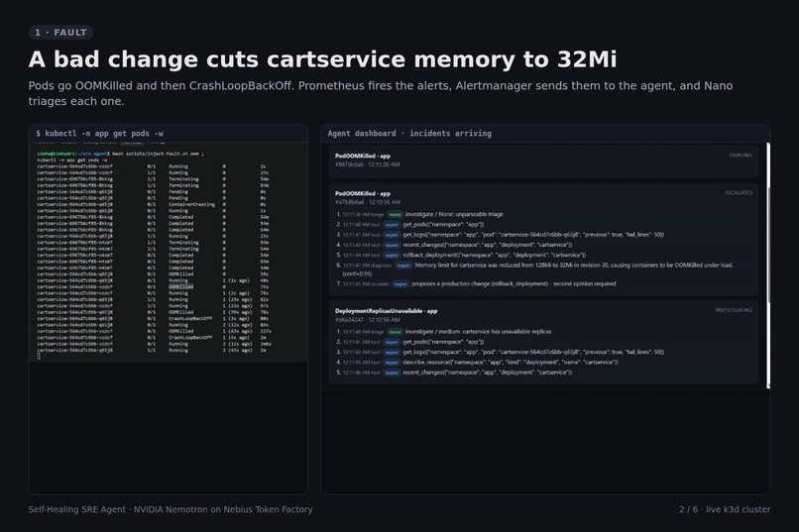Select recent_changes call in DeploymentReplicasUnavailable card

488,372
